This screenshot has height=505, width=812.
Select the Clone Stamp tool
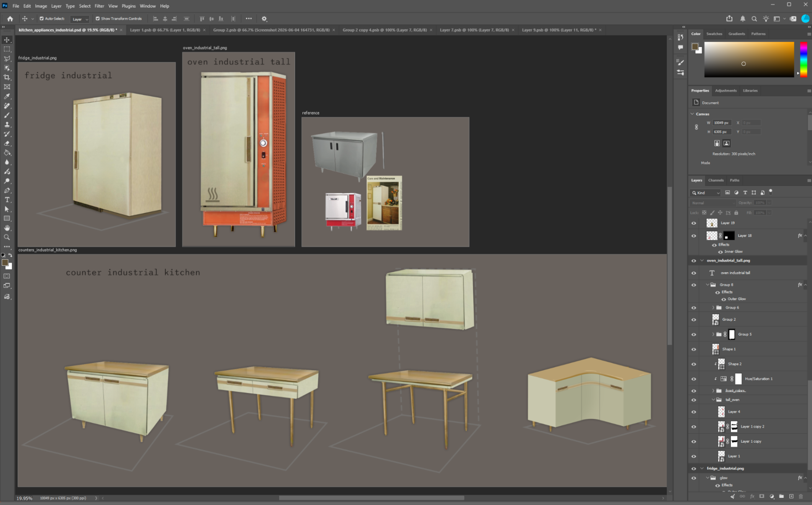point(7,124)
